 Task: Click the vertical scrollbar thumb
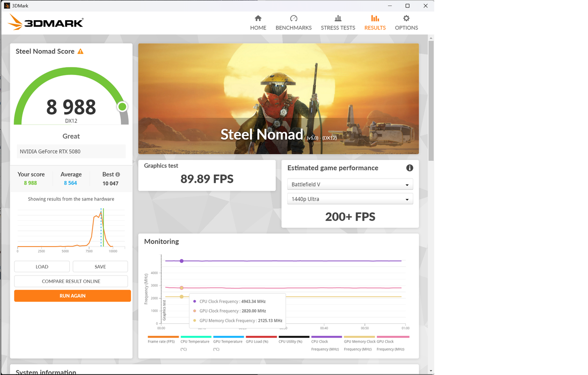tap(431, 101)
